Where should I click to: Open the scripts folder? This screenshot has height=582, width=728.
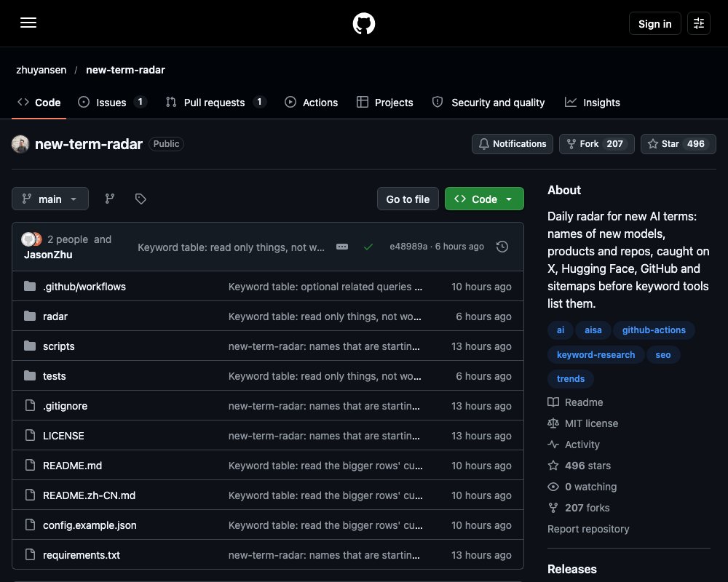58,346
